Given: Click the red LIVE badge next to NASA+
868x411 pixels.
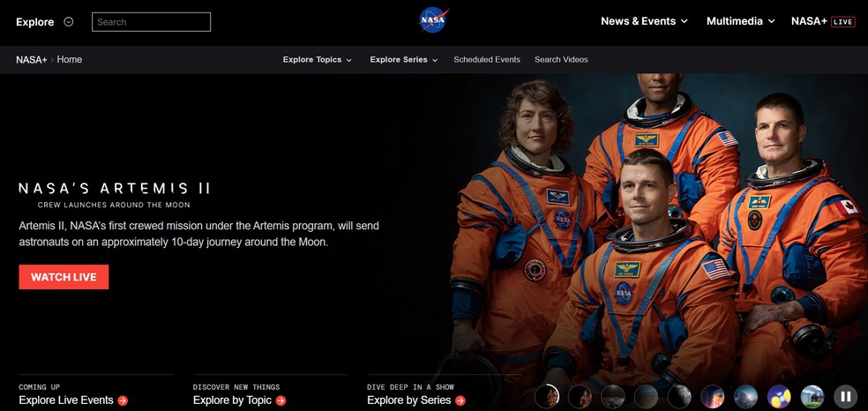Looking at the screenshot, I should pos(843,21).
